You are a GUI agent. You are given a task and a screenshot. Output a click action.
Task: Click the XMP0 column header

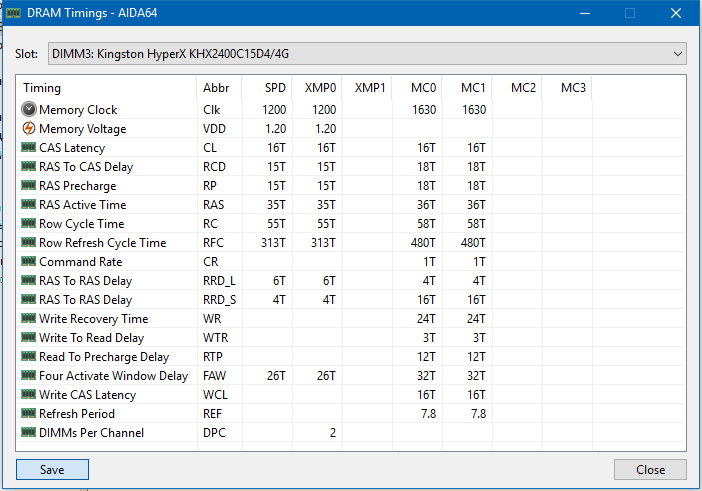coord(320,87)
